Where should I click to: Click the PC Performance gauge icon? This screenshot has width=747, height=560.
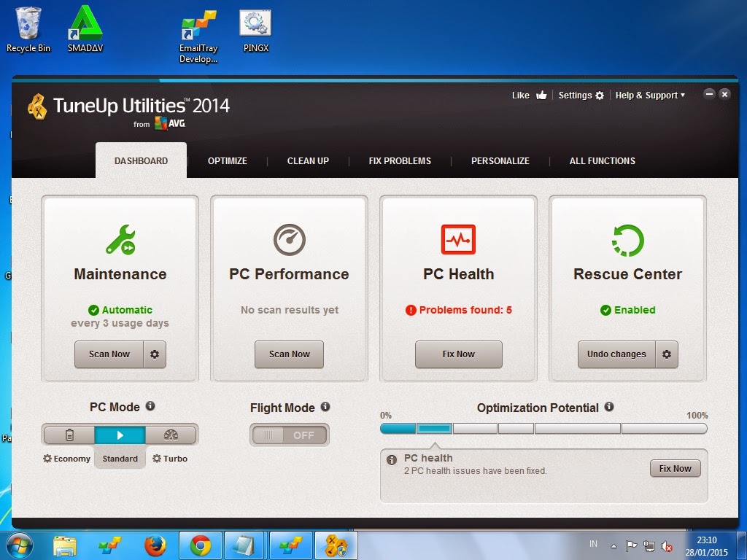point(289,239)
